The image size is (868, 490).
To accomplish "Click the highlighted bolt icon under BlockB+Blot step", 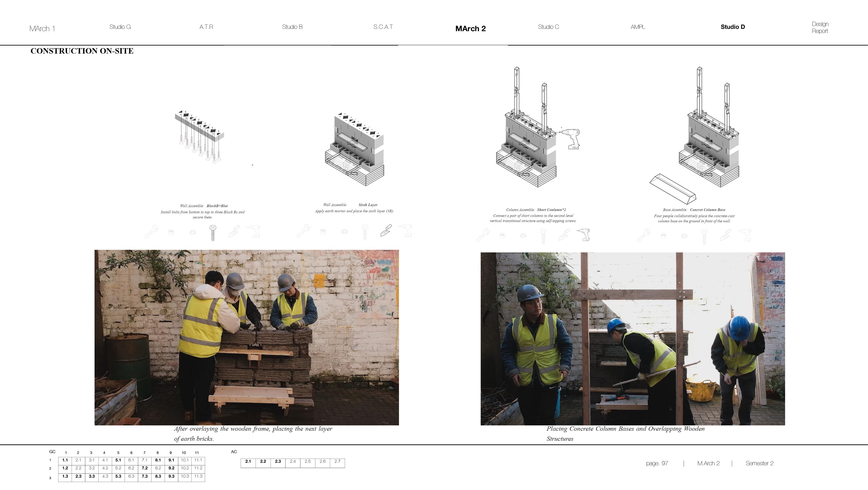I will (213, 233).
